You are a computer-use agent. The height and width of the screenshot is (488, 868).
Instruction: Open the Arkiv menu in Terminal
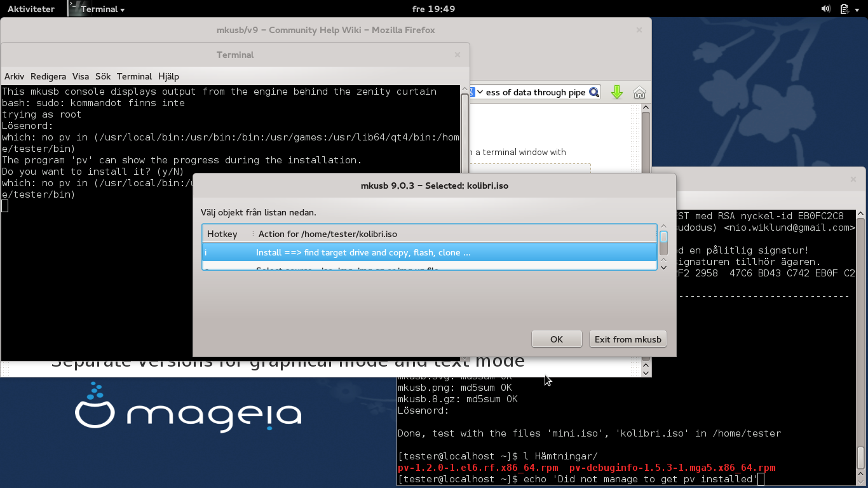[x=14, y=76]
